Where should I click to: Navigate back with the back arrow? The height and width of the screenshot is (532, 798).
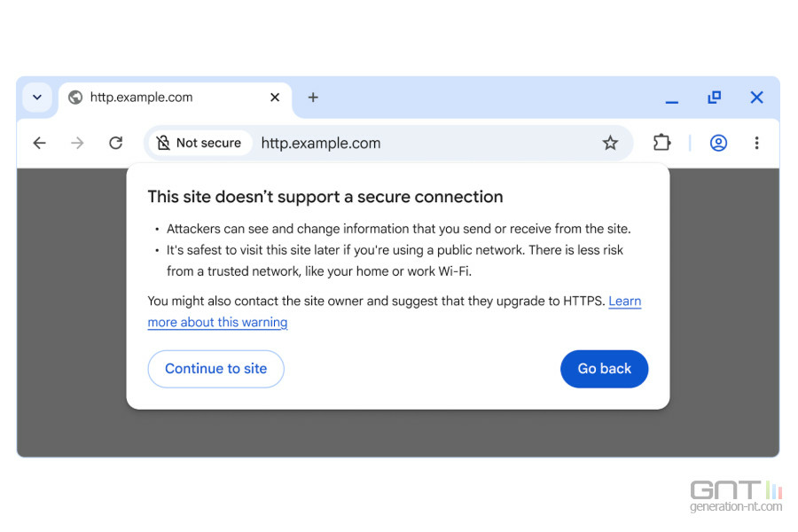39,143
